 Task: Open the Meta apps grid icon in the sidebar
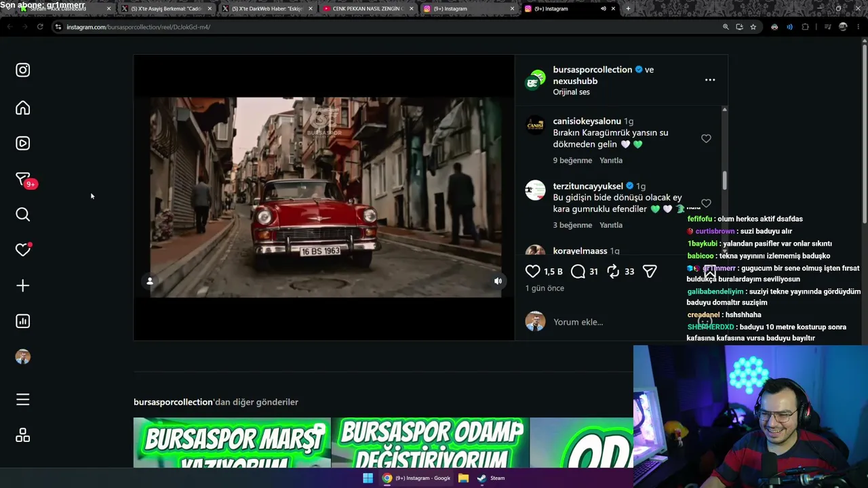(23, 435)
